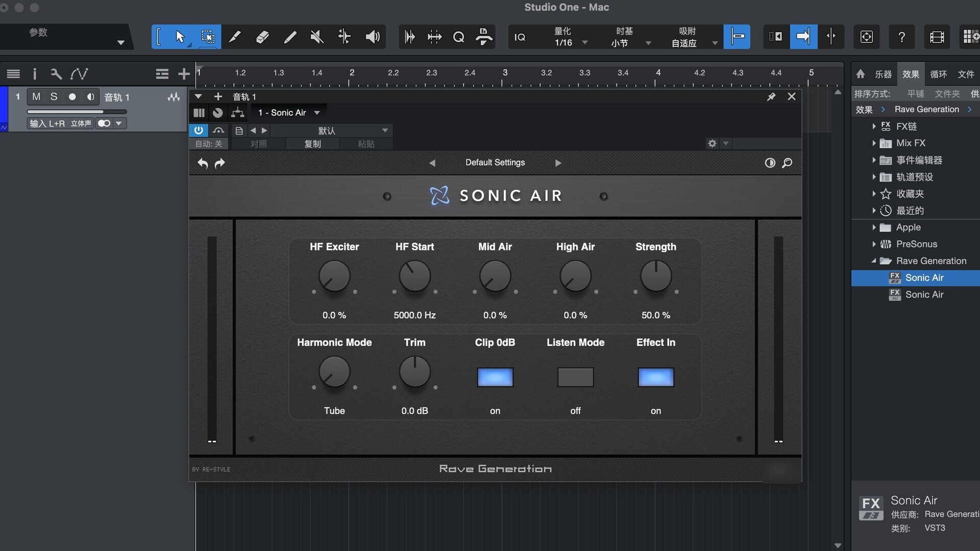Viewport: 980px width, 551px height.
Task: Mute track 1 with M button
Action: click(36, 97)
